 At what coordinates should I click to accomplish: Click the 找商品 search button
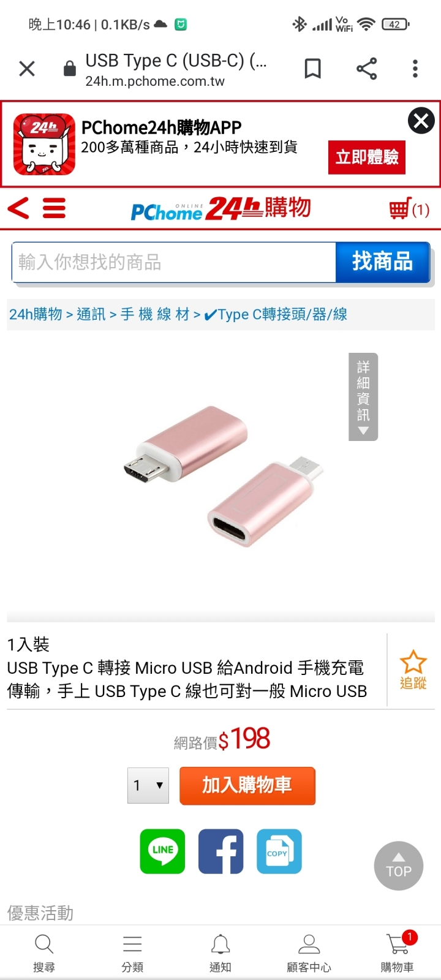383,262
